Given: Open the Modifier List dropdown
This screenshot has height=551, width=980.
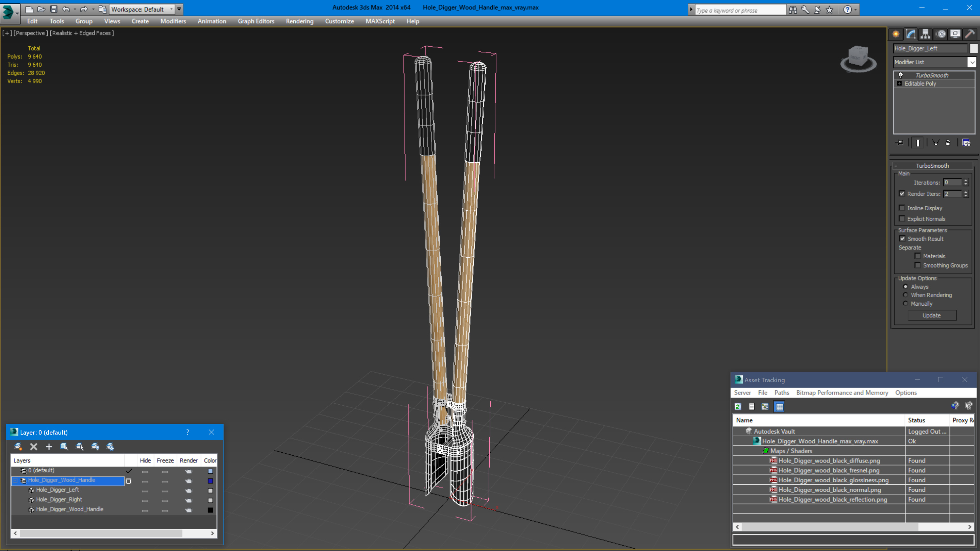Looking at the screenshot, I should [971, 62].
